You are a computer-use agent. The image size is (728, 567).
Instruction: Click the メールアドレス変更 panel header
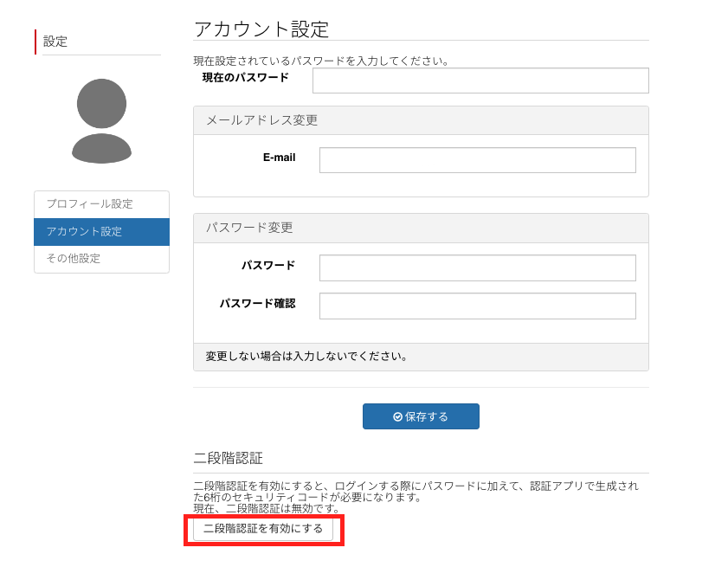tap(421, 120)
